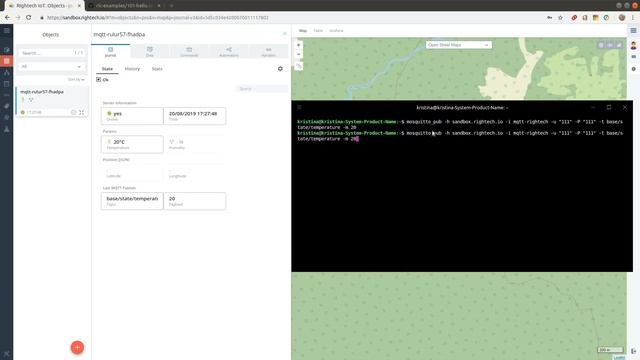Select the highlighted Objects icon in left sidebar

(7, 61)
